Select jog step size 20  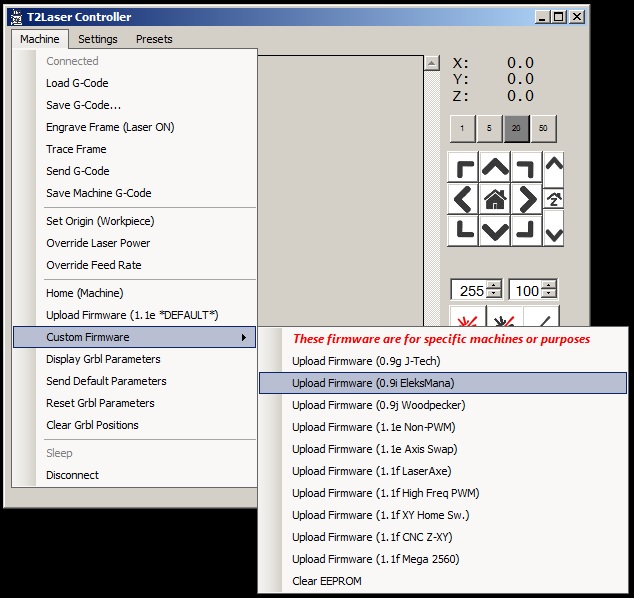pyautogui.click(x=516, y=129)
